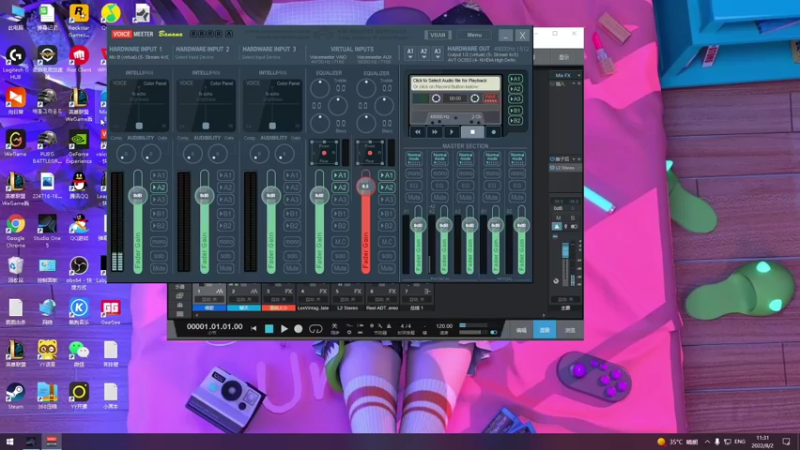The height and width of the screenshot is (450, 800).
Task: Click mono button on A3 master bus
Action: [x=465, y=174]
